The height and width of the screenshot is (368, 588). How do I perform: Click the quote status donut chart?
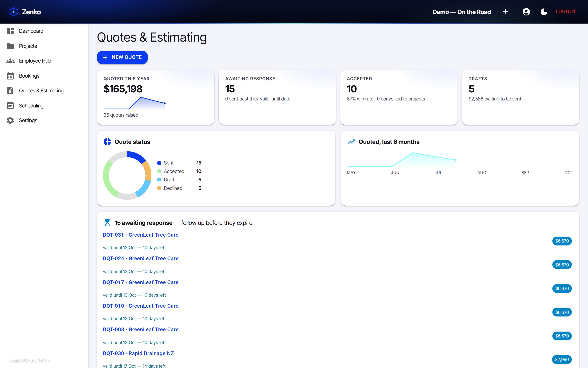tap(127, 176)
